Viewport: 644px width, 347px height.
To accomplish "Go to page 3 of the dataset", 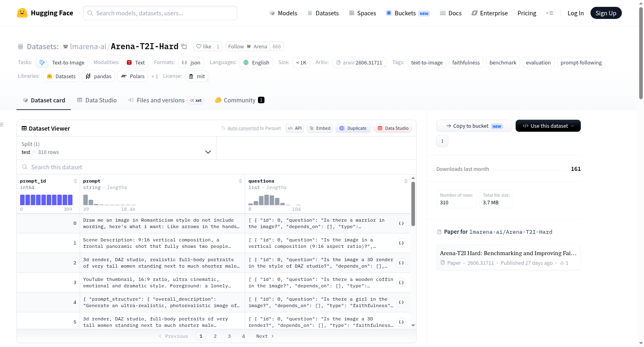I will tap(229, 336).
